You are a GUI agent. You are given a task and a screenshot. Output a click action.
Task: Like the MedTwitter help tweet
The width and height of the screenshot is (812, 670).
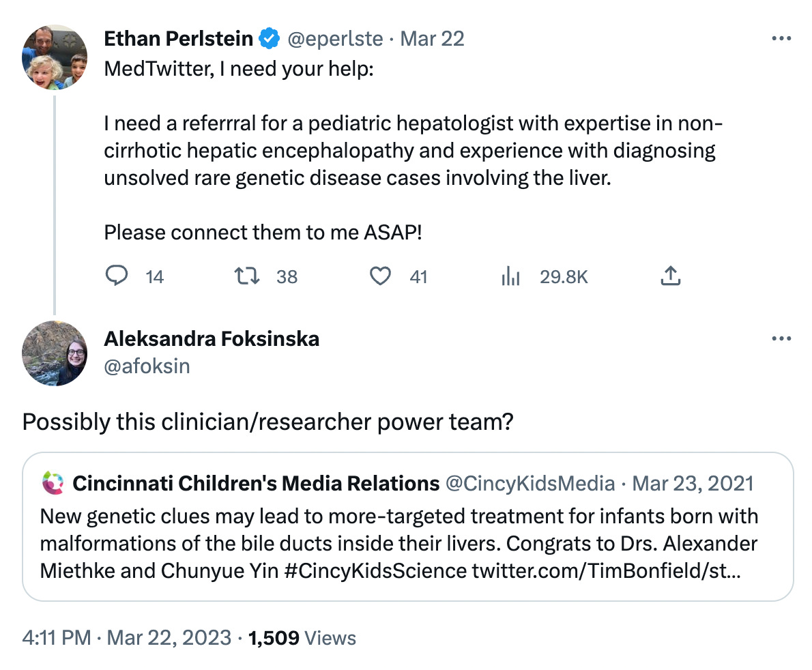coord(380,276)
